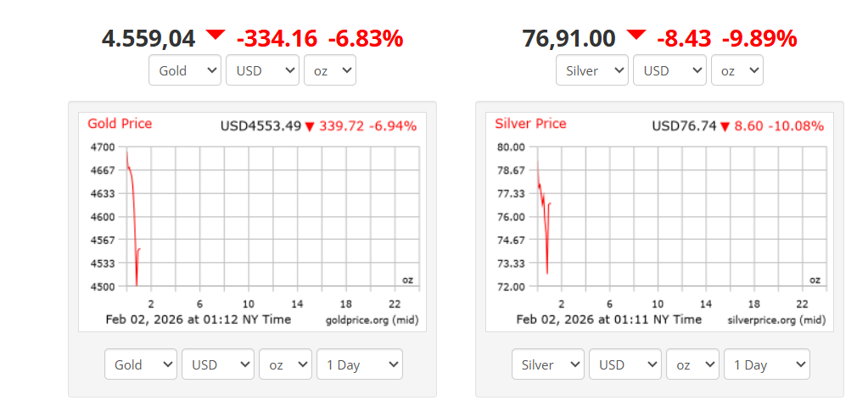868x417 pixels.
Task: Open the 1 Day range dropdown under silver chart
Action: pyautogui.click(x=767, y=364)
